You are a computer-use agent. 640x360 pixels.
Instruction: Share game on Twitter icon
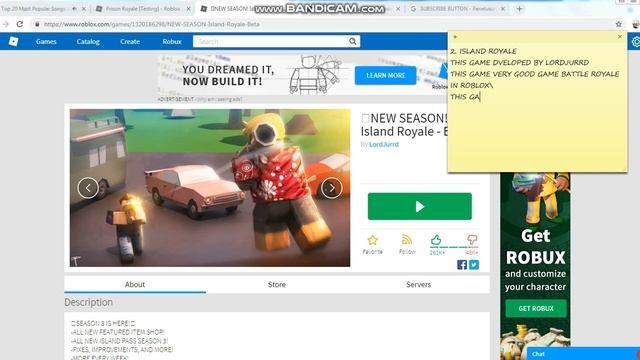click(474, 264)
